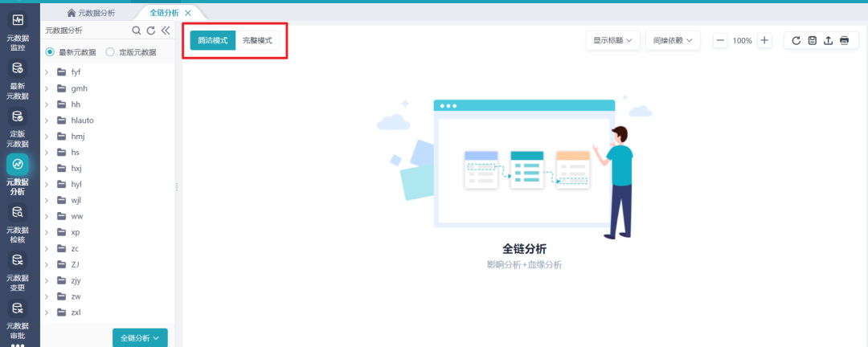Screen dimensions: 868x347
Task: Click the save icon in top-right toolbar
Action: pyautogui.click(x=812, y=40)
